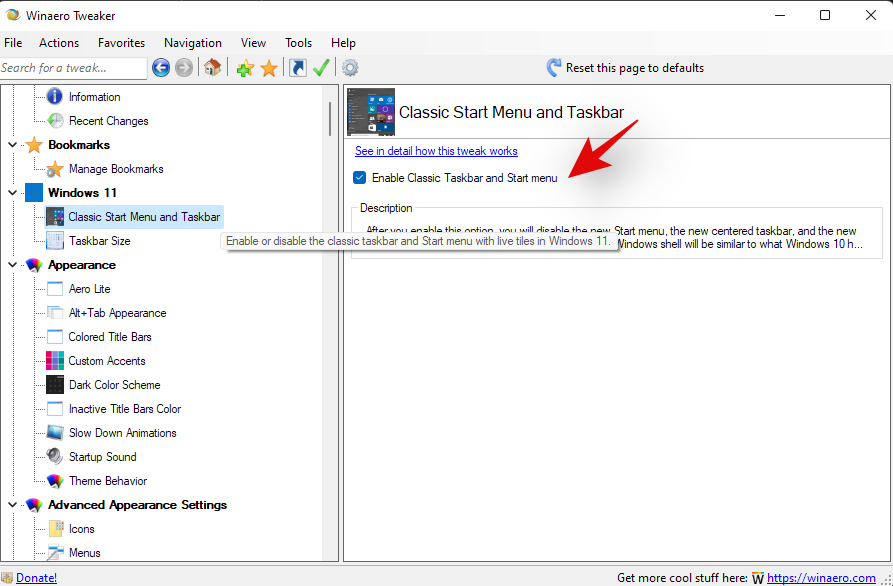Select the Dark Color Scheme tweak
The width and height of the screenshot is (893, 586).
click(114, 385)
